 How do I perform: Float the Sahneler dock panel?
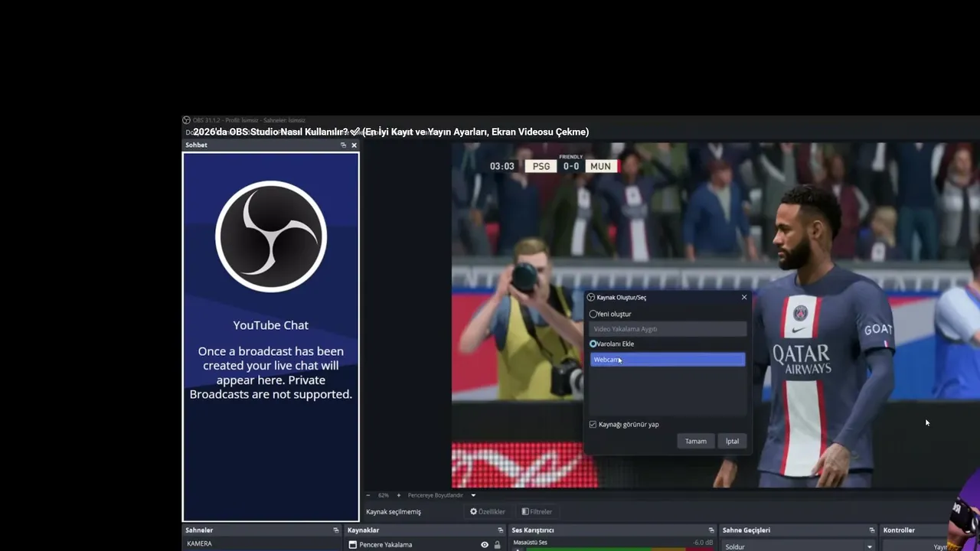tap(335, 530)
